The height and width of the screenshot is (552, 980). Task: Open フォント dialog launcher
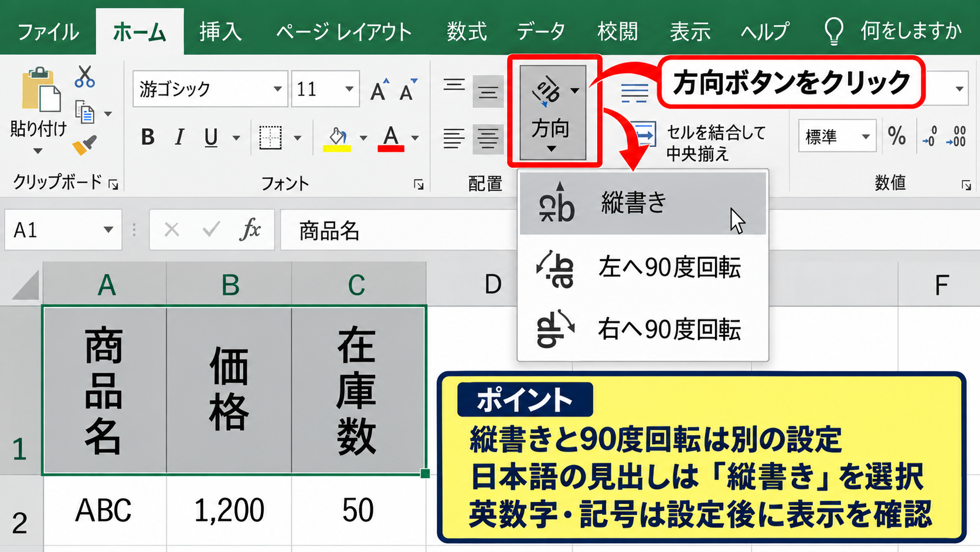pyautogui.click(x=418, y=185)
